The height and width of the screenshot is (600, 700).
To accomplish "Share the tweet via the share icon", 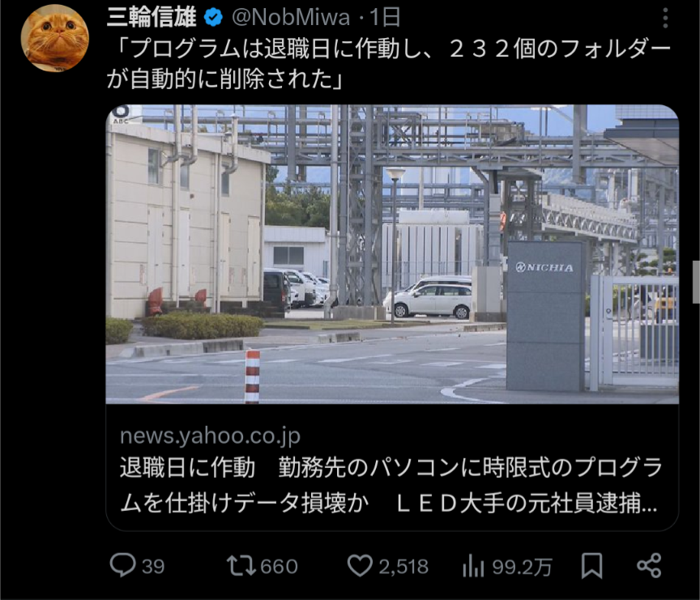I will point(649,566).
